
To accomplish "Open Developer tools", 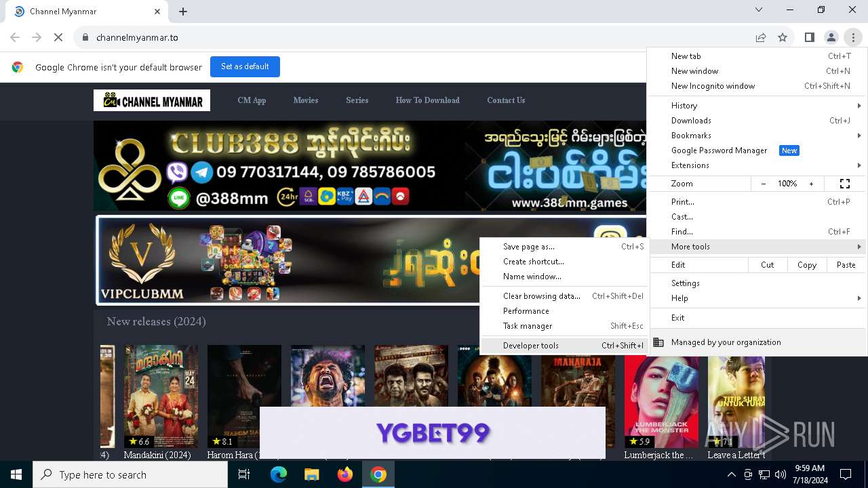I will click(564, 346).
